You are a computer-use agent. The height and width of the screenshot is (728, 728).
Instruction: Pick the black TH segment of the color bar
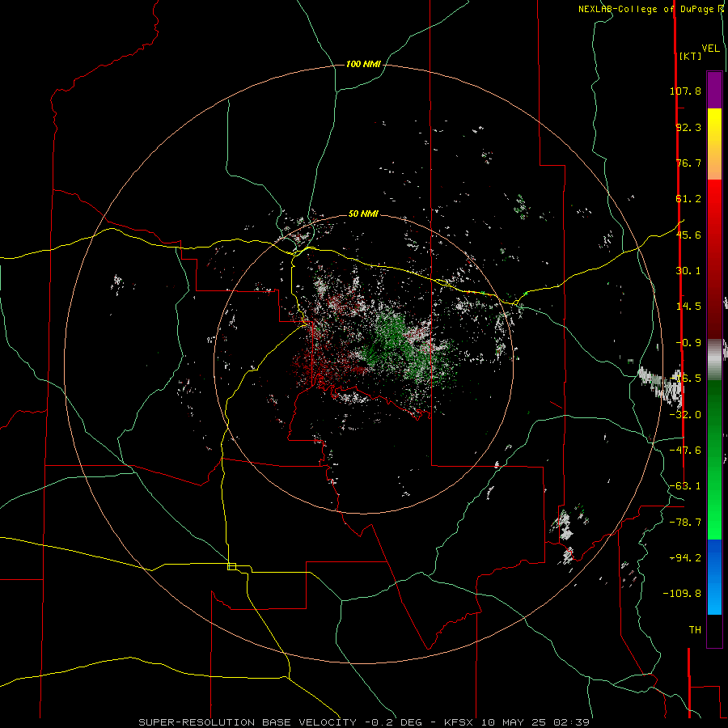pos(714,630)
